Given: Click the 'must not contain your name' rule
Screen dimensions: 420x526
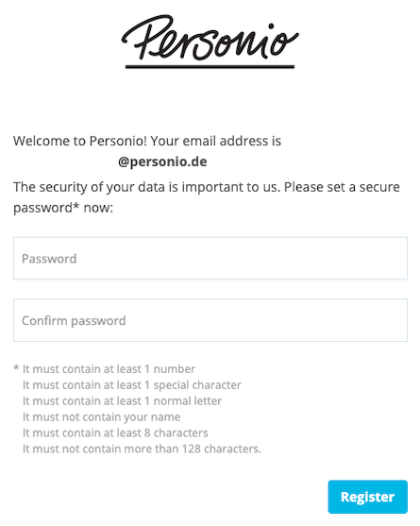Looking at the screenshot, I should [x=101, y=417].
